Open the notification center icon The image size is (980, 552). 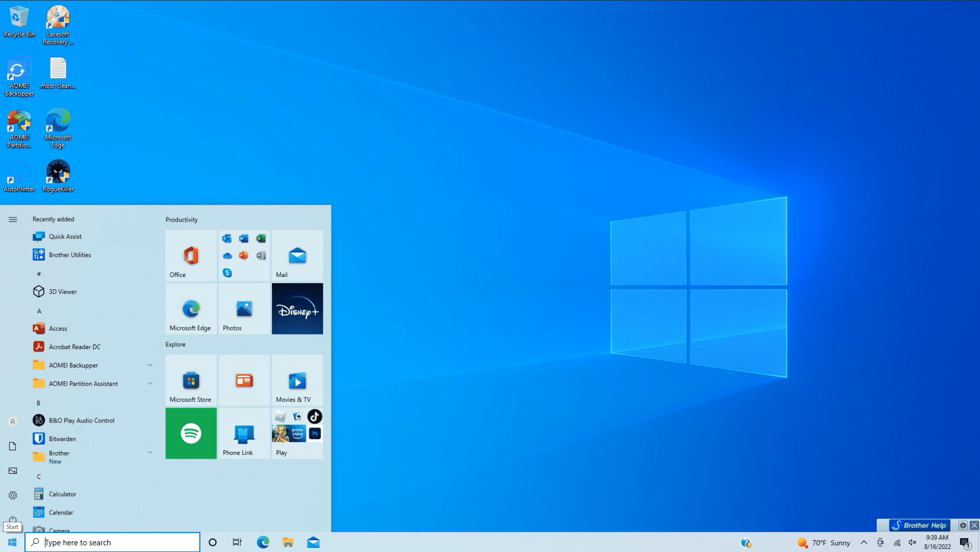tap(965, 543)
